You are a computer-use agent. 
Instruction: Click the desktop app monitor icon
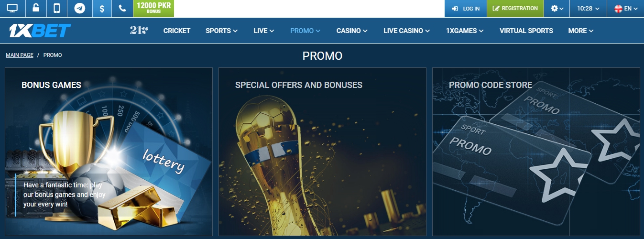12,8
